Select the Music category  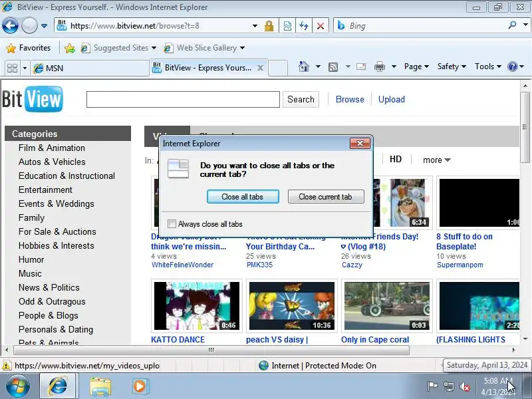[x=30, y=273]
